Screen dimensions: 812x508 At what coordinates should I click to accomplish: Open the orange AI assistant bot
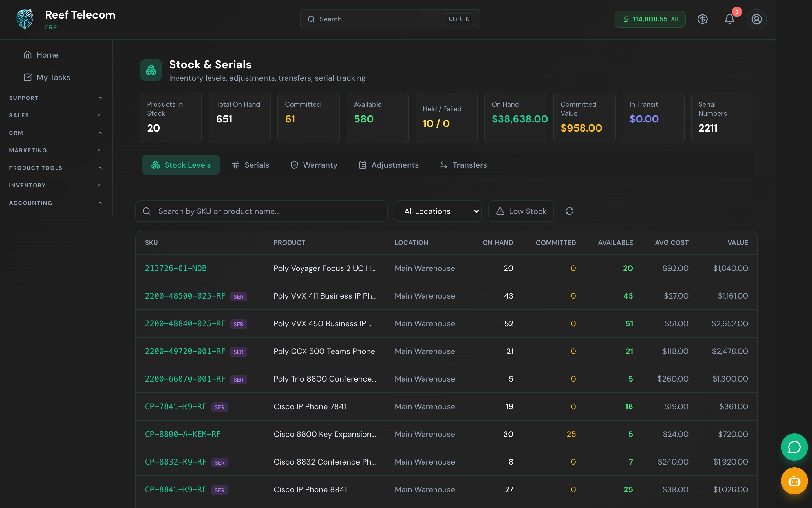click(794, 481)
